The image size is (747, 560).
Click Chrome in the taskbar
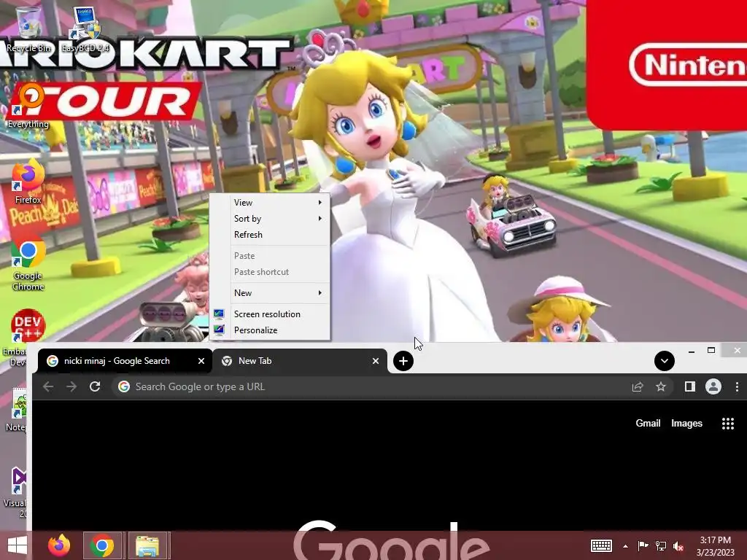(x=102, y=545)
